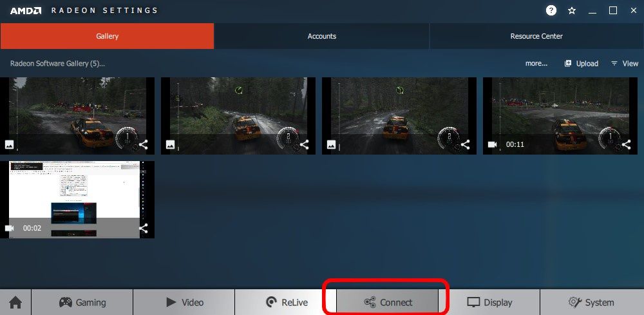
Task: Open the System section
Action: [592, 302]
